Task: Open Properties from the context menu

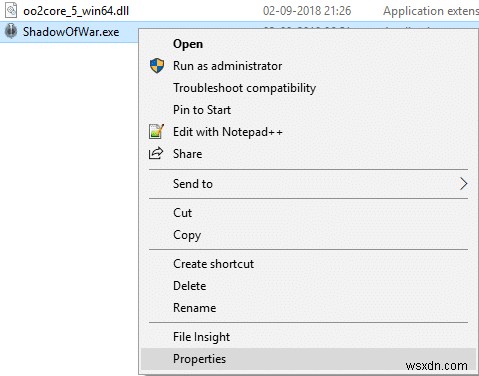Action: [308, 359]
